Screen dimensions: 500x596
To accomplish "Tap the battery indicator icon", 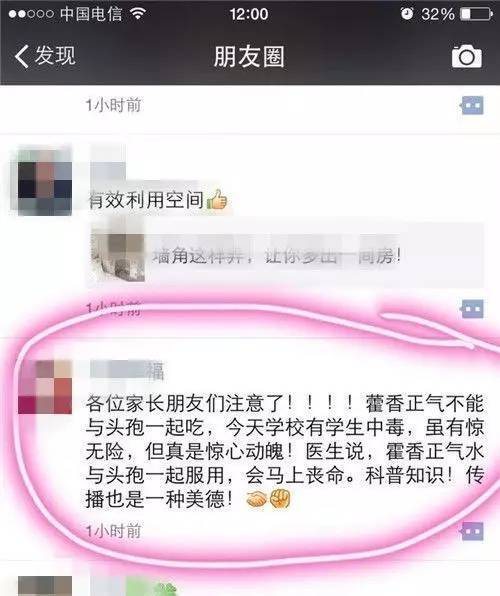I will (477, 14).
